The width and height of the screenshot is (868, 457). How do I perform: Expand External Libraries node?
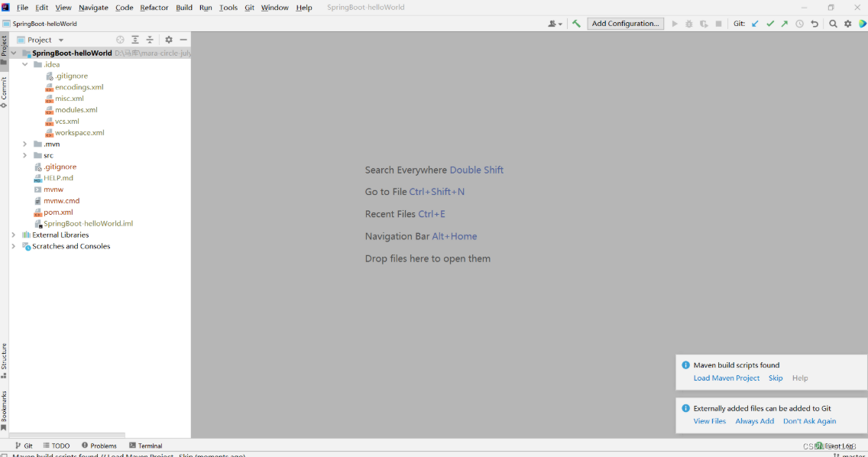(14, 235)
